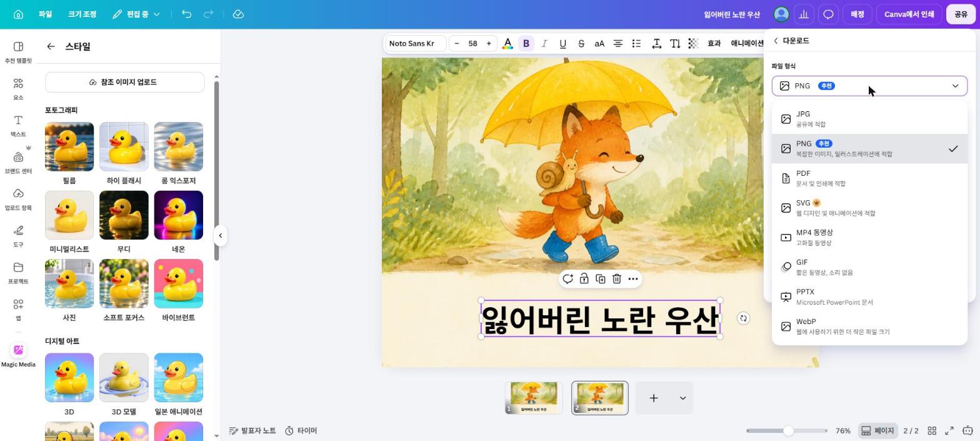Toggle bold formatting
Image resolution: width=980 pixels, height=441 pixels.
pyautogui.click(x=526, y=43)
